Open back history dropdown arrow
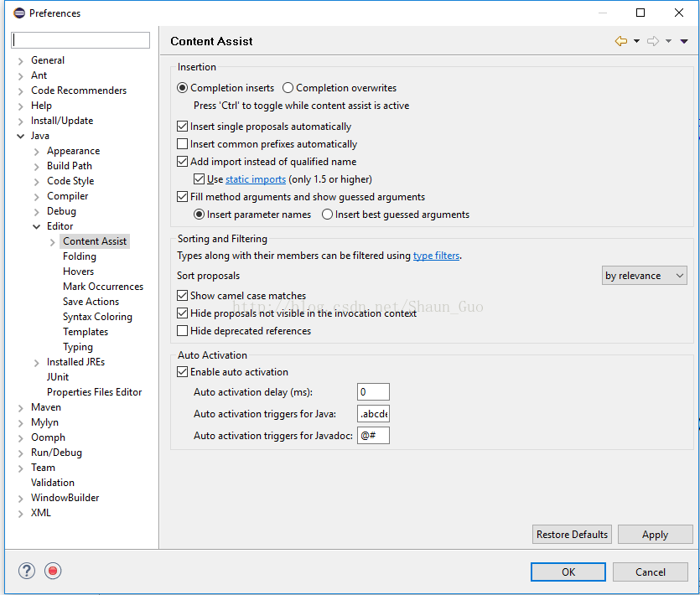700x595 pixels. pos(636,41)
